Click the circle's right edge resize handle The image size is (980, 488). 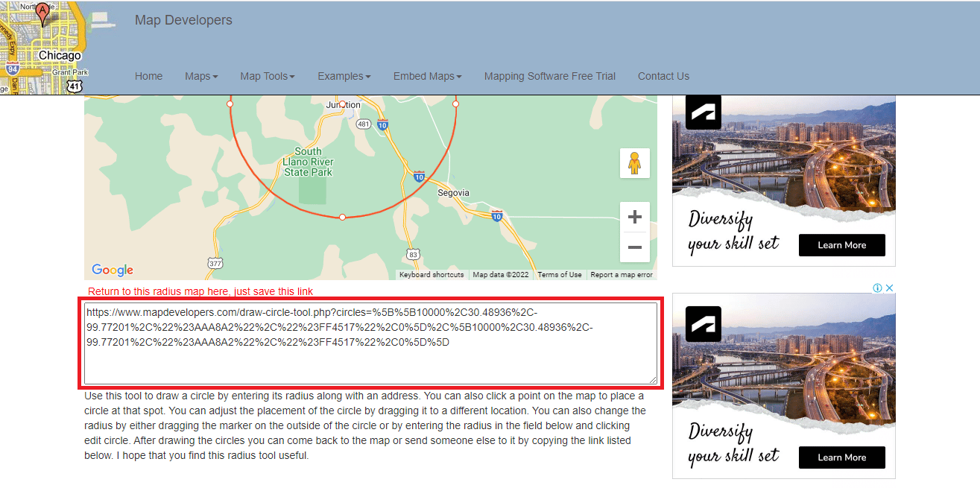pos(455,104)
